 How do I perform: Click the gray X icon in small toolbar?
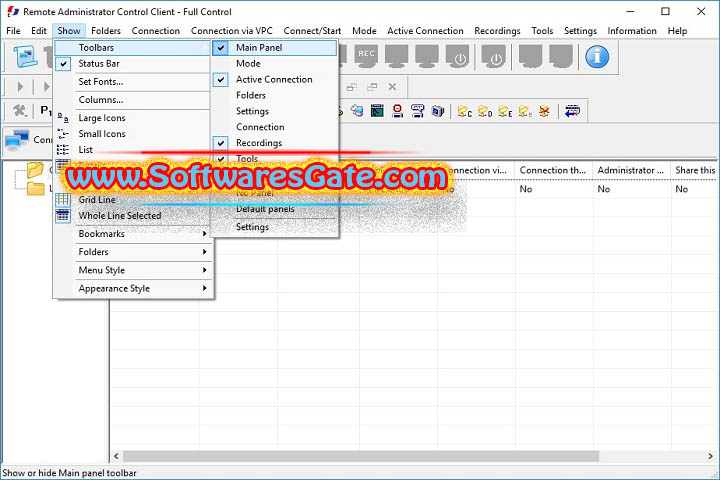[392, 86]
